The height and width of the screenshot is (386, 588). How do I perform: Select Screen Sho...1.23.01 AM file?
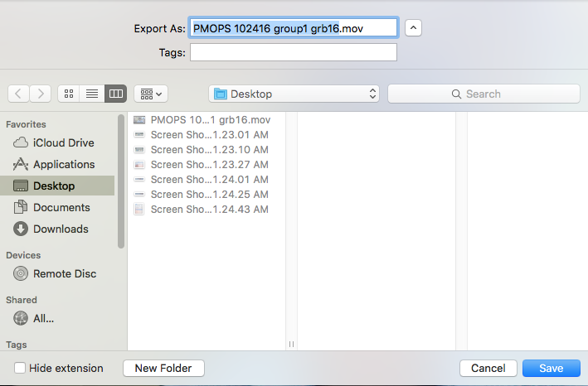[x=207, y=135]
